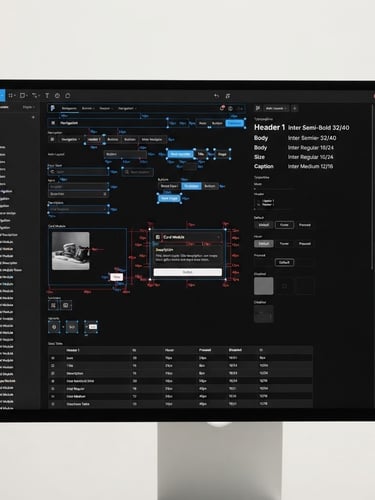Open the dropdown arrow beside the rectangle tool
The height and width of the screenshot is (500, 375).
coord(27,96)
